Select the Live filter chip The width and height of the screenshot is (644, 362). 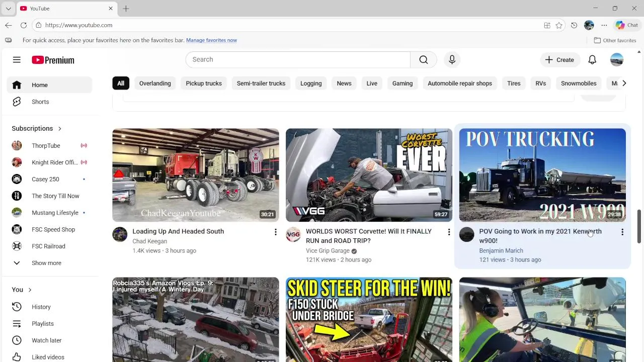pos(372,83)
